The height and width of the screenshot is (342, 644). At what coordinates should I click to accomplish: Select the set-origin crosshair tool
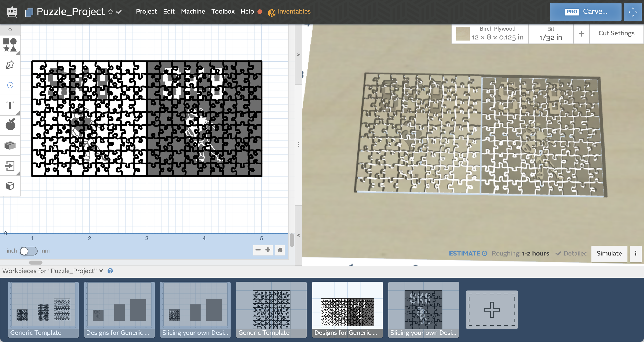click(x=10, y=85)
